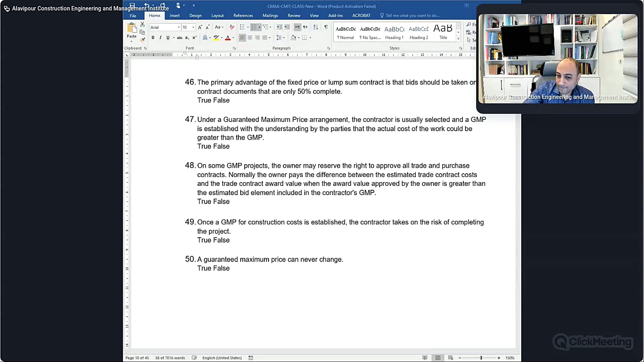
Task: Click the Grow Font size icon
Action: point(200,27)
